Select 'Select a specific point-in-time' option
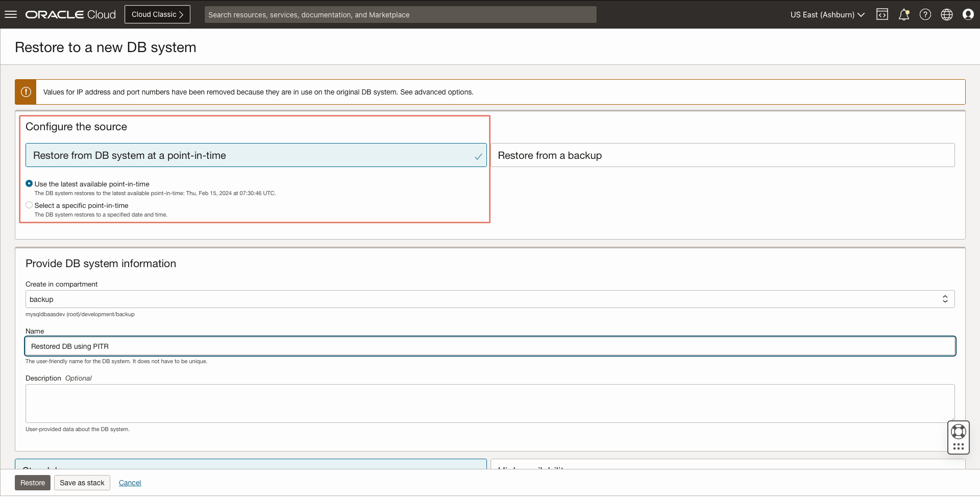This screenshot has height=497, width=980. [x=29, y=205]
